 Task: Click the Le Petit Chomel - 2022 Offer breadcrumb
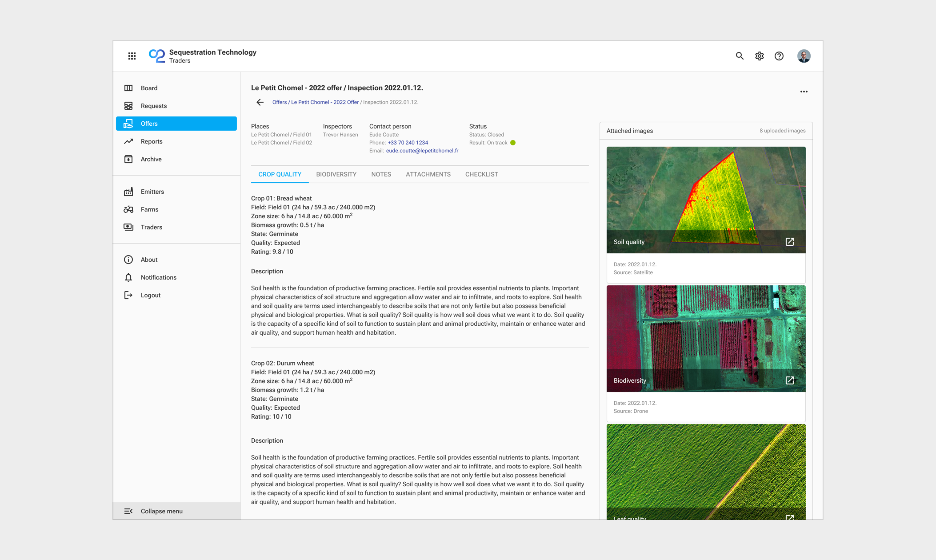click(x=325, y=102)
